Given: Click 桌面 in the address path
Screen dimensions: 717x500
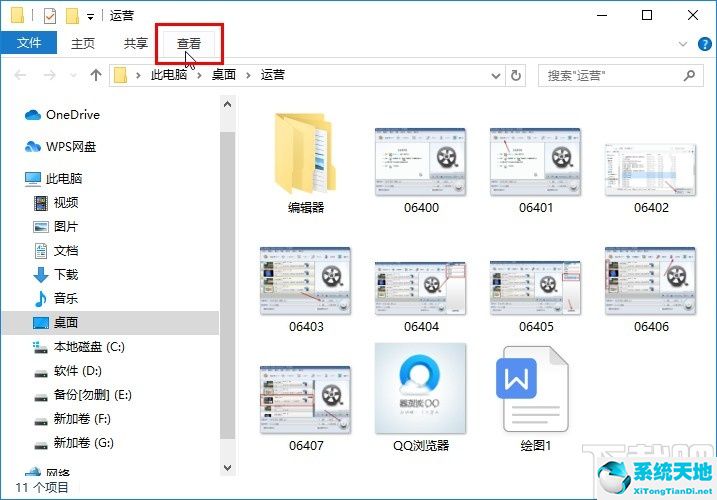Looking at the screenshot, I should coord(224,75).
